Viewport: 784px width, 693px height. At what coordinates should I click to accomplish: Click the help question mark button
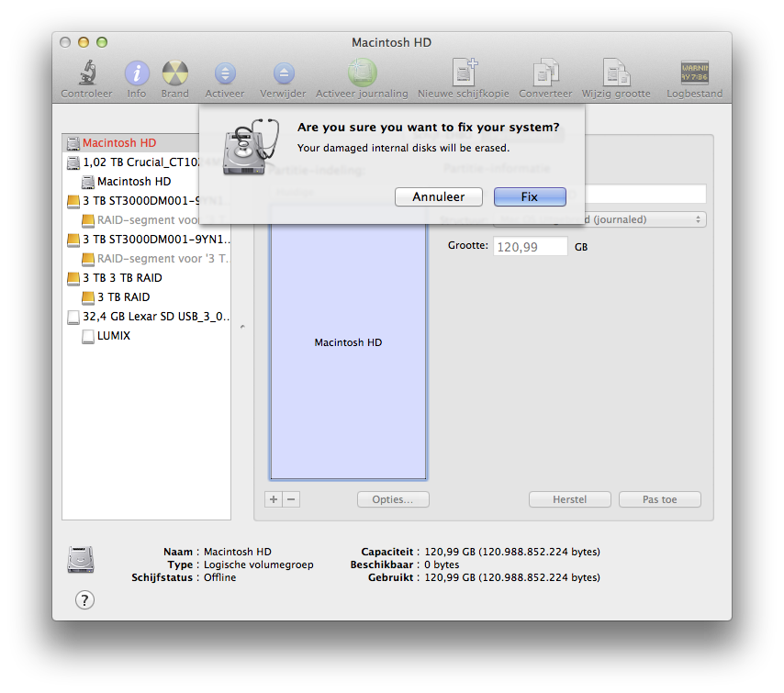pos(84,600)
